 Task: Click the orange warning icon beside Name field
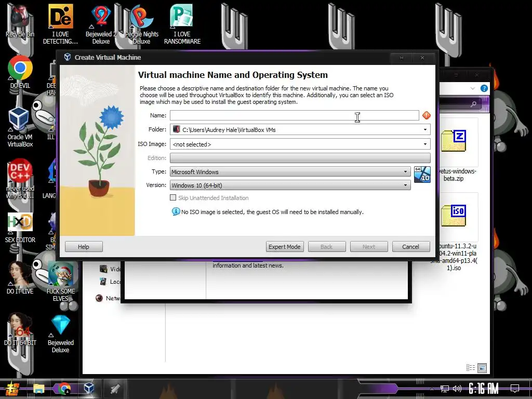click(426, 115)
